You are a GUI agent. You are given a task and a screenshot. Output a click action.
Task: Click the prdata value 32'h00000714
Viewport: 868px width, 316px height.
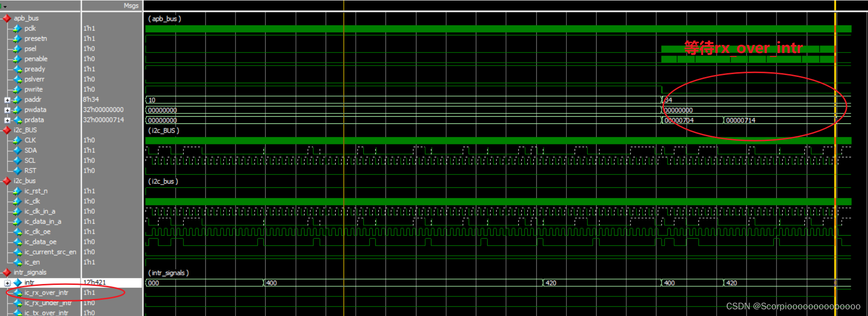tap(103, 120)
